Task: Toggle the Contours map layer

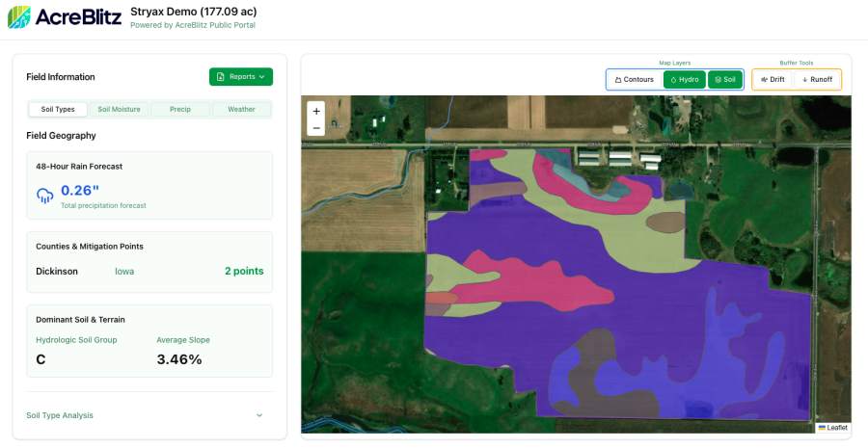Action: click(635, 80)
